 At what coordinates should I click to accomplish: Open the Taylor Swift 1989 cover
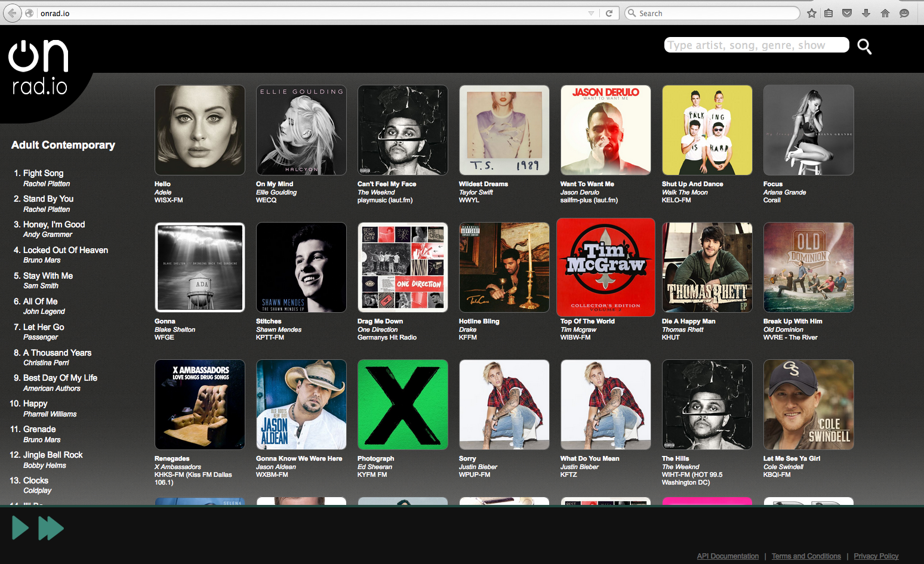(504, 130)
